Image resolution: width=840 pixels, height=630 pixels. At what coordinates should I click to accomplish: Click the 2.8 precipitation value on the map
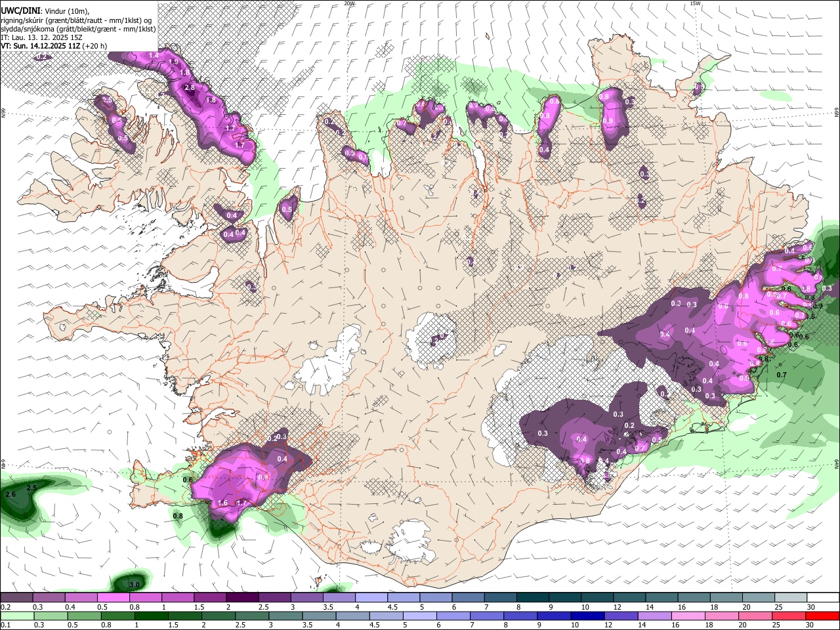click(x=190, y=87)
